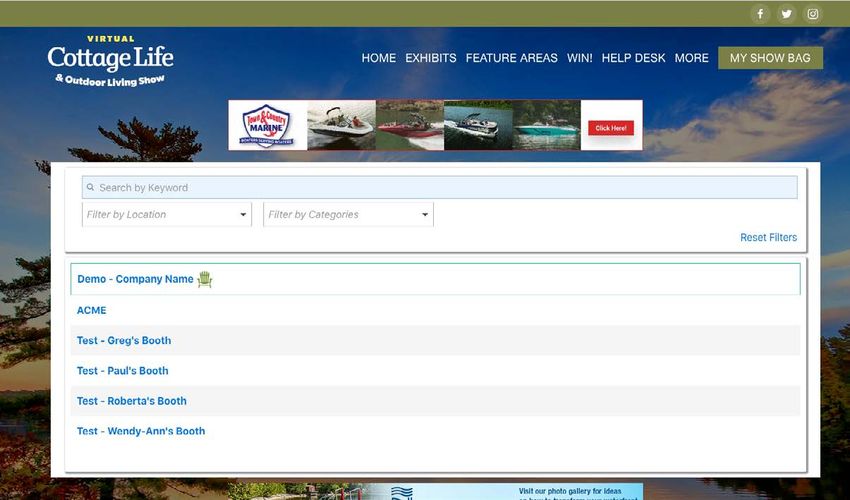
Task: Click the white speedboat banner photo
Action: click(342, 125)
